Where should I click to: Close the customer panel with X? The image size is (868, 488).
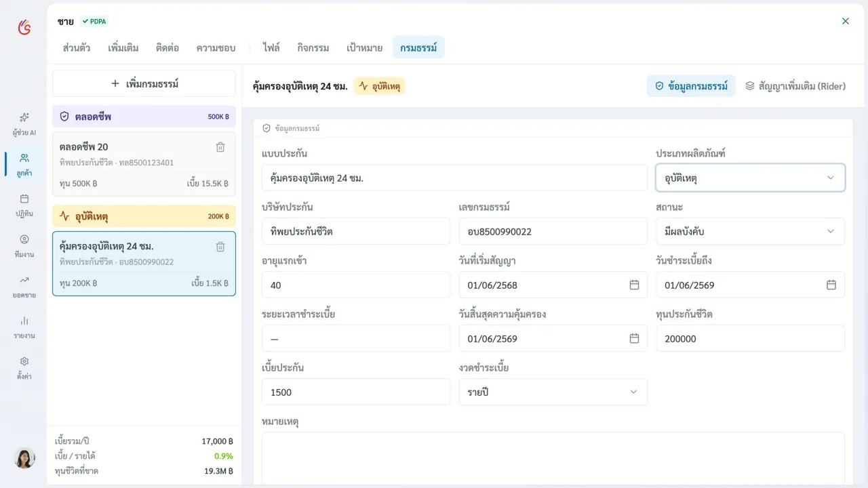[846, 21]
